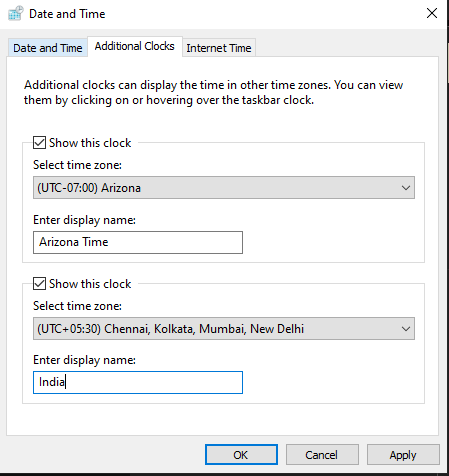The width and height of the screenshot is (449, 476).
Task: Click the Date and Time title bar icon
Action: 16,13
